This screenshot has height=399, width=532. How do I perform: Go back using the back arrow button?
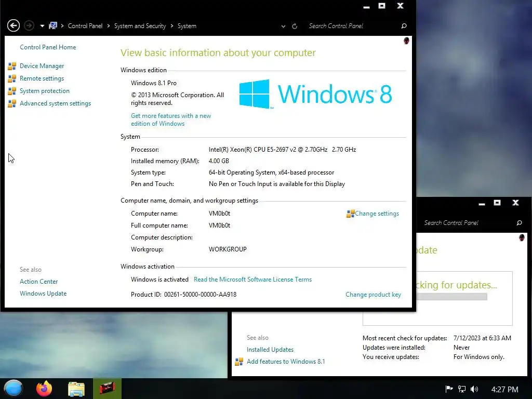tap(14, 26)
